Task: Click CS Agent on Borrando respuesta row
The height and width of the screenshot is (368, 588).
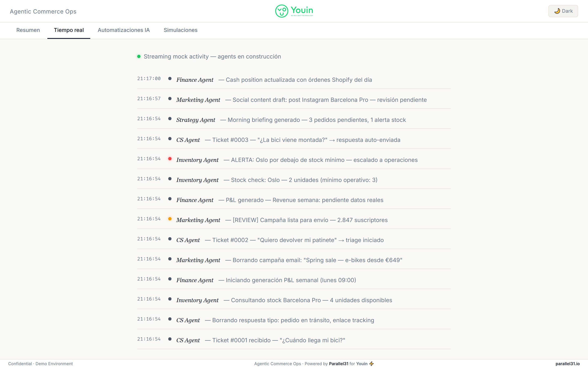Action: (188, 320)
